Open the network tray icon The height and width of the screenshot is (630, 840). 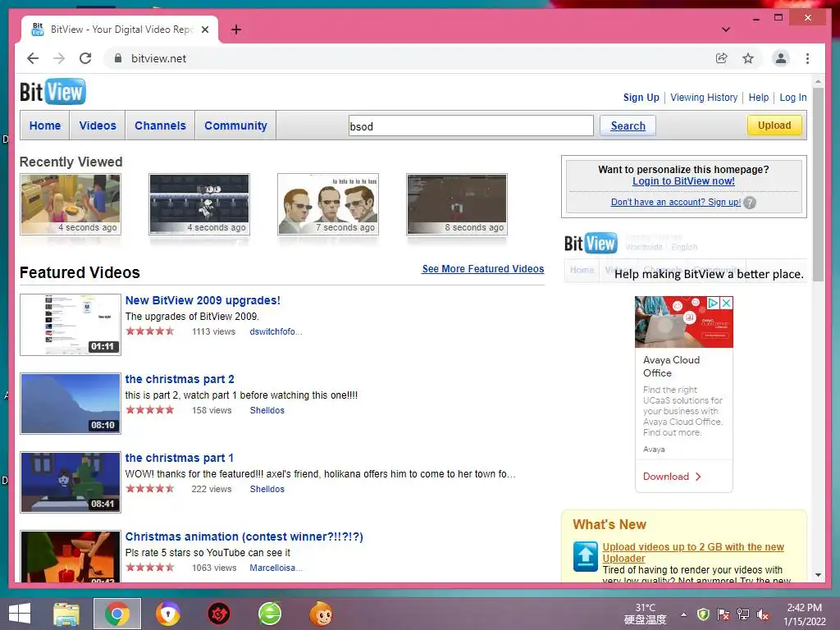(x=743, y=614)
